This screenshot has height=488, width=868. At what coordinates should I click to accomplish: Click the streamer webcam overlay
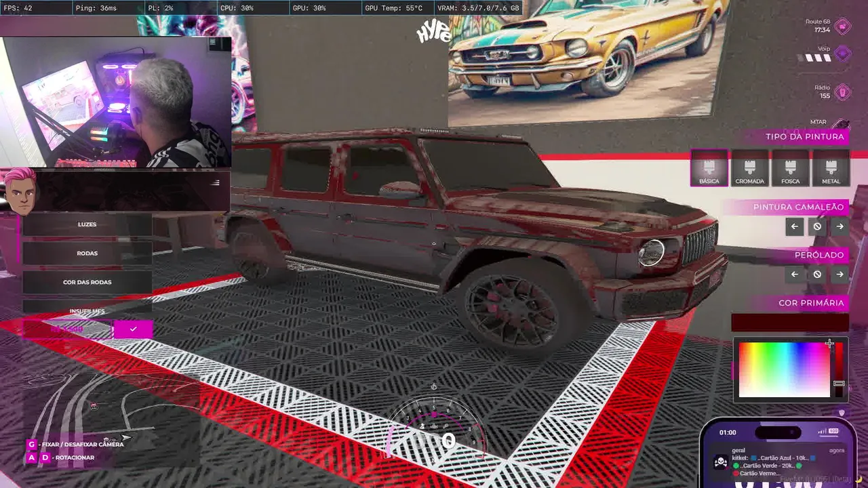tap(117, 102)
